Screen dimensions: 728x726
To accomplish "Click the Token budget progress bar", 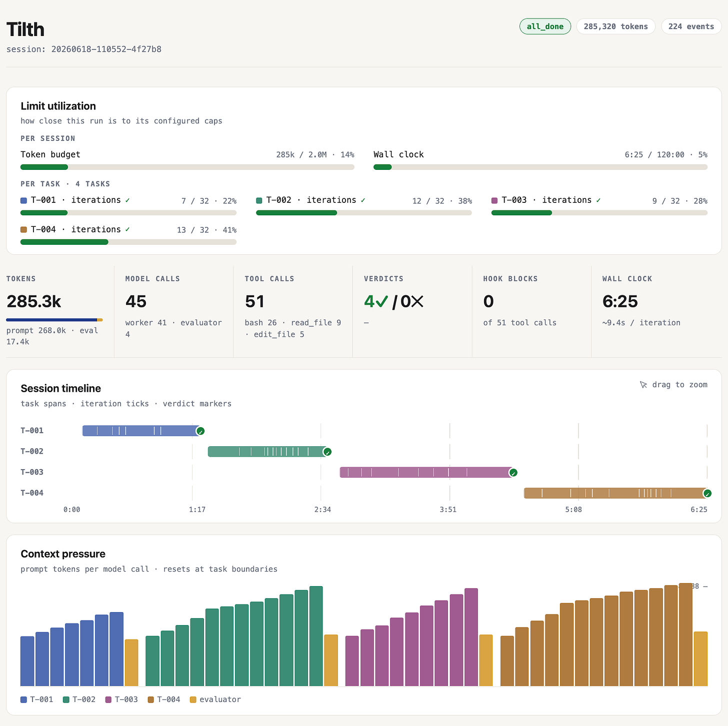I will (187, 167).
